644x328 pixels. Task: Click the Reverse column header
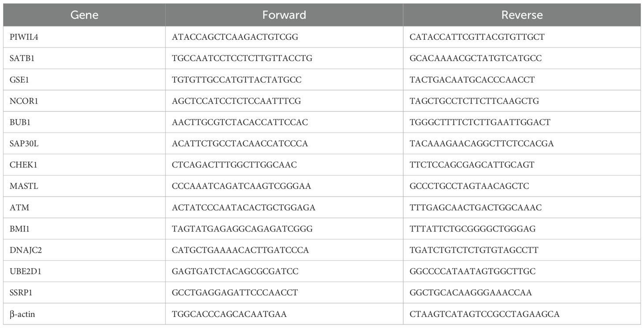pos(522,15)
